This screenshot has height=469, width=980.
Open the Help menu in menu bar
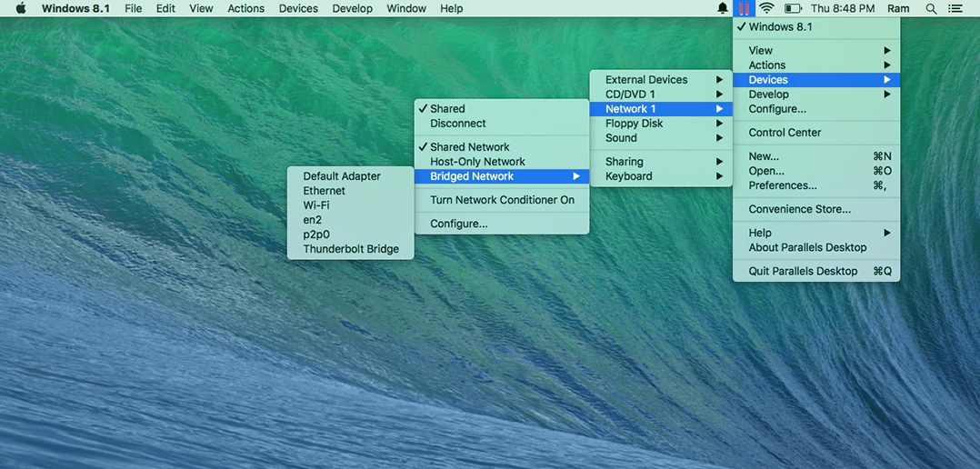pos(451,8)
